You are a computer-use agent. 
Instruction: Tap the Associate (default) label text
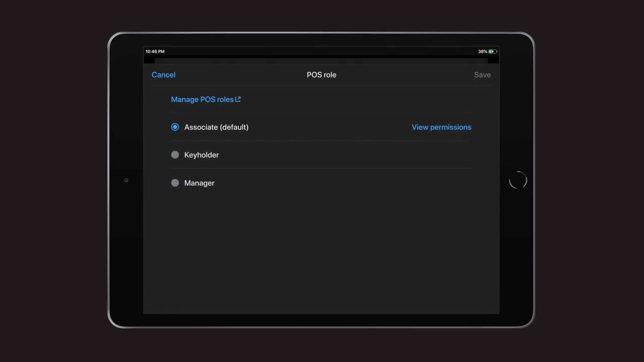216,127
